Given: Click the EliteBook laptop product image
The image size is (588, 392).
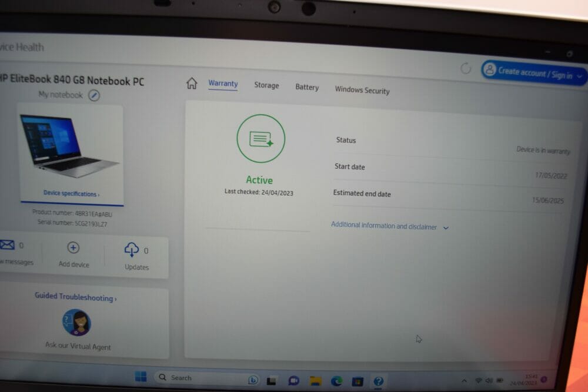Looking at the screenshot, I should [x=69, y=146].
